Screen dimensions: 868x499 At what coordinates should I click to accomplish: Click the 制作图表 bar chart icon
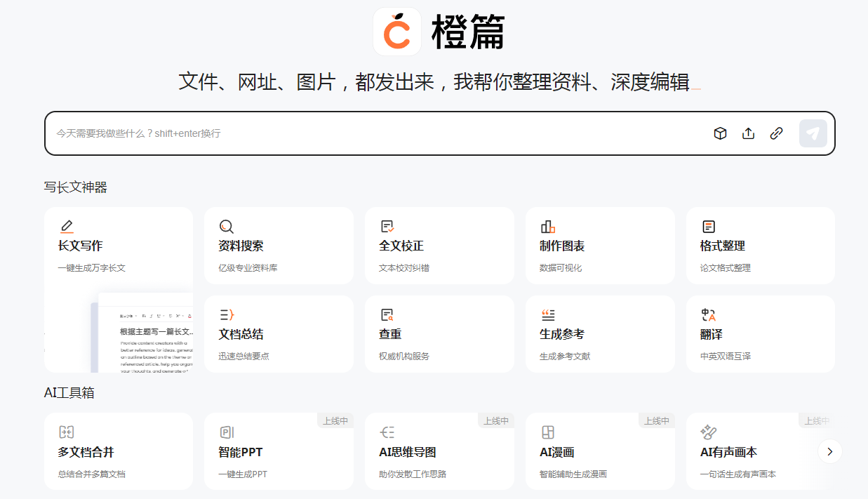click(x=547, y=227)
